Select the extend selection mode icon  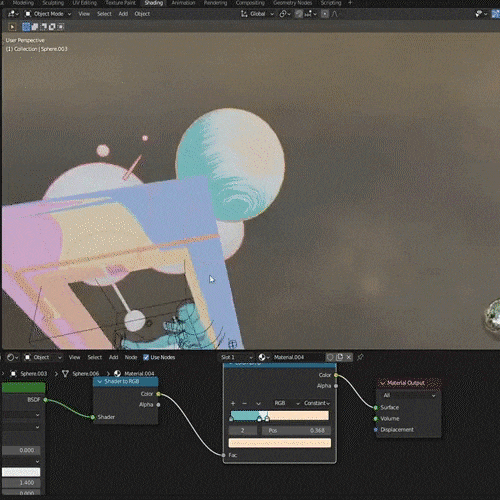pyautogui.click(x=35, y=27)
